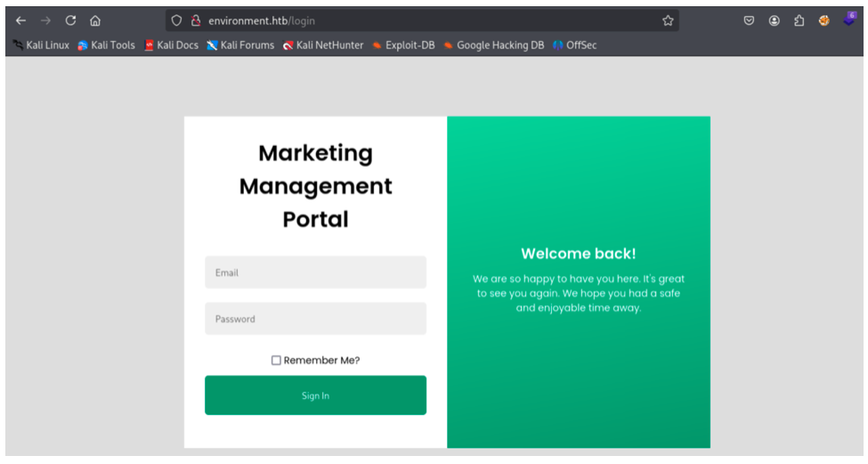Open the Pocket save icon
This screenshot has width=868, height=464.
749,20
